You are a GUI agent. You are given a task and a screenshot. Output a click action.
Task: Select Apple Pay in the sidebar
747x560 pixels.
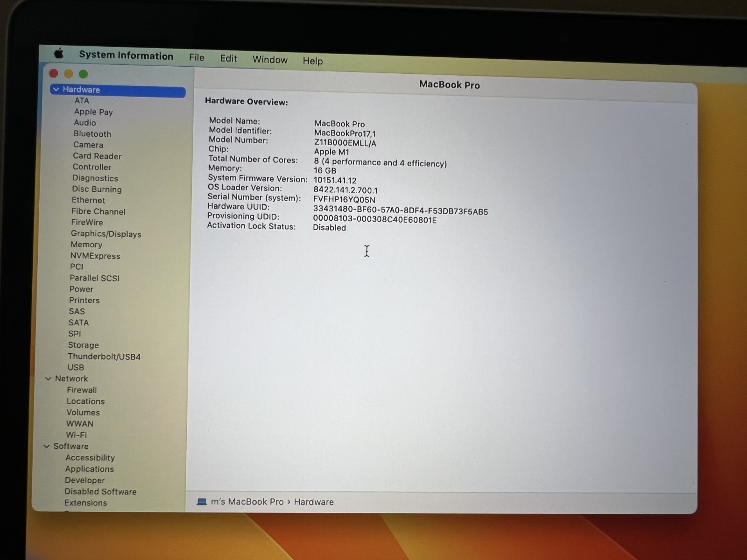coord(93,112)
